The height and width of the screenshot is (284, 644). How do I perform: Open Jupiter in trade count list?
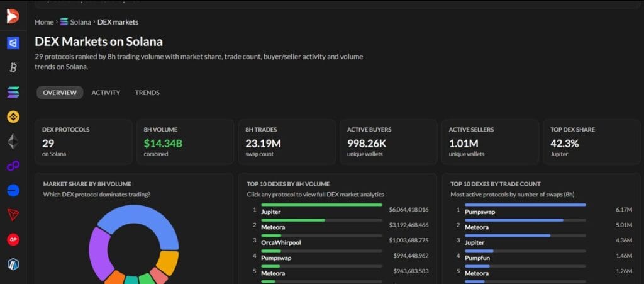(x=474, y=242)
